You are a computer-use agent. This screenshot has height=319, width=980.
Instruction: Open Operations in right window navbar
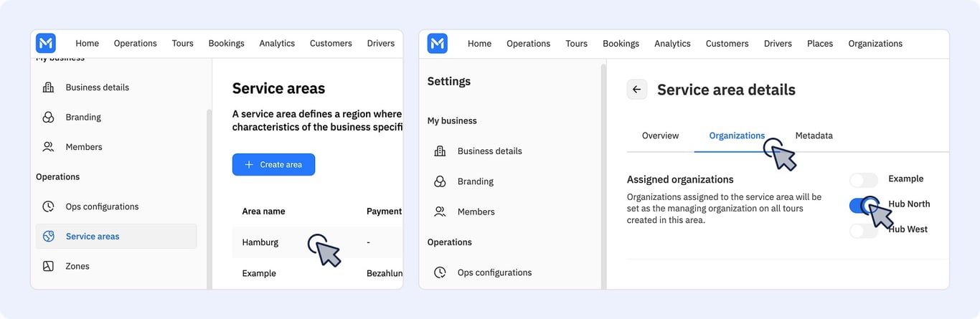(x=528, y=43)
